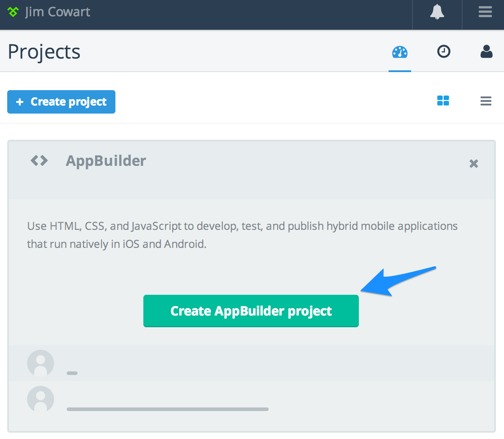The image size is (504, 439).
Task: Click the Projects page heading
Action: (x=44, y=52)
